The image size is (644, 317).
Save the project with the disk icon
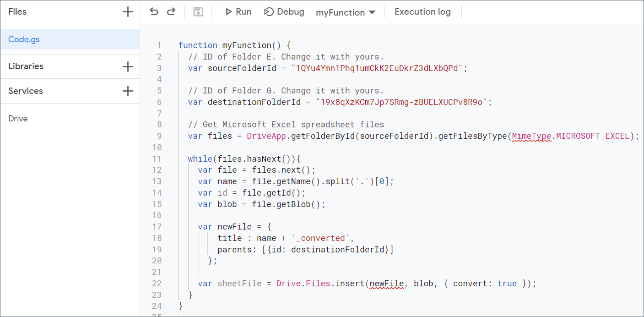click(198, 11)
